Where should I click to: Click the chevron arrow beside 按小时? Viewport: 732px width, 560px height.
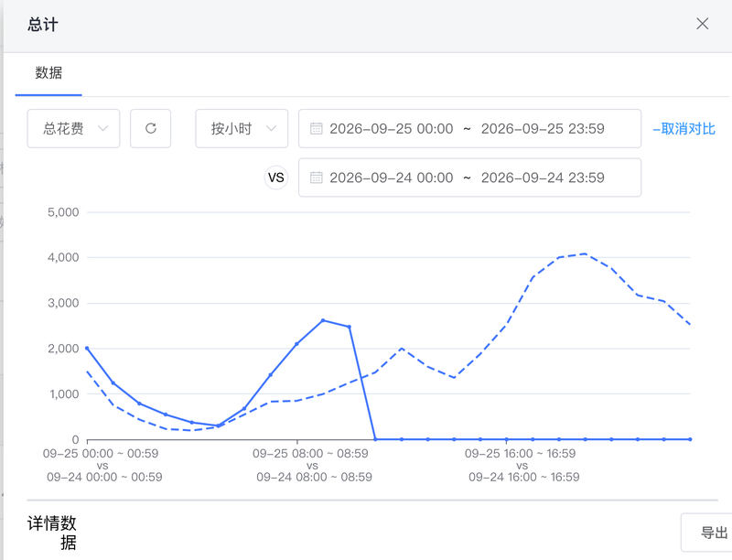[271, 128]
